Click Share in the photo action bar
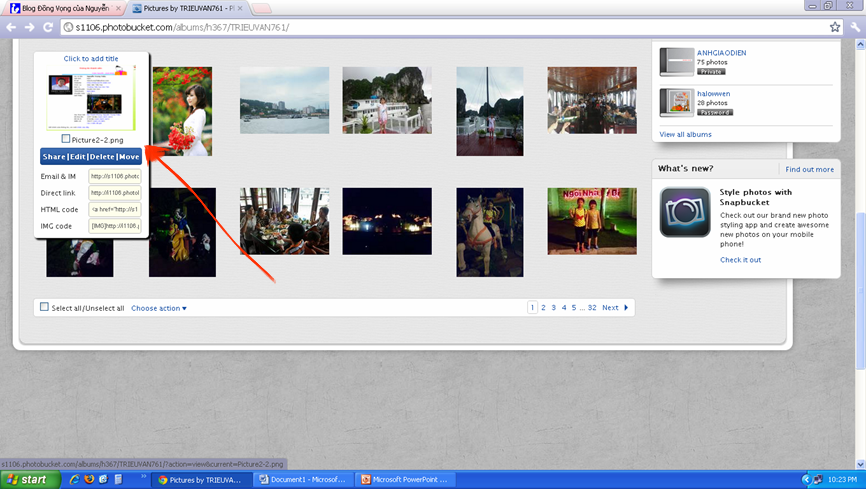 point(53,157)
